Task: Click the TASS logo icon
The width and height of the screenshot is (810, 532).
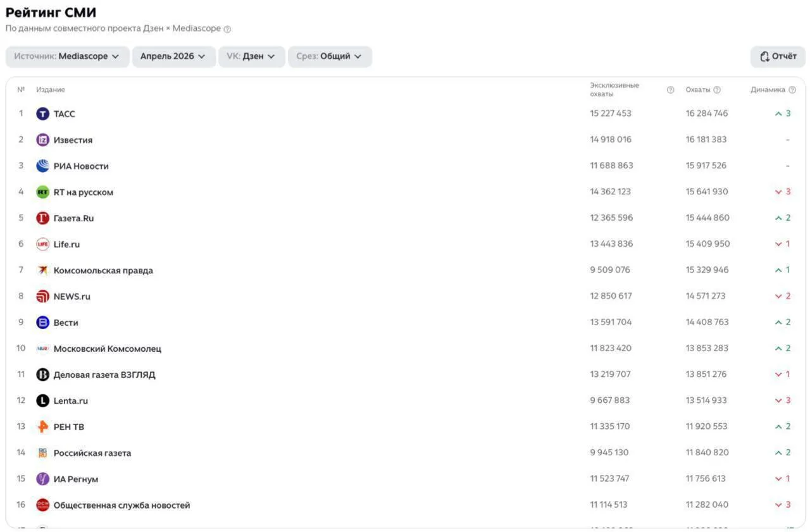Action: 42,114
